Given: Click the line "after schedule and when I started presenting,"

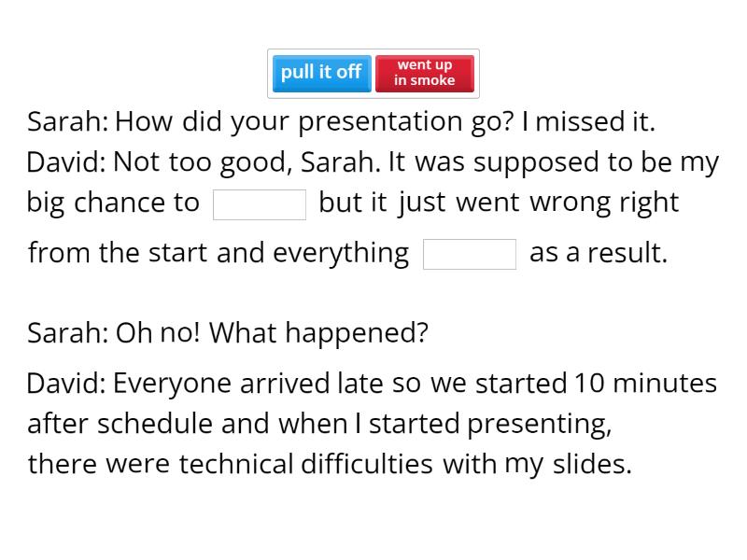Looking at the screenshot, I should [x=319, y=425].
